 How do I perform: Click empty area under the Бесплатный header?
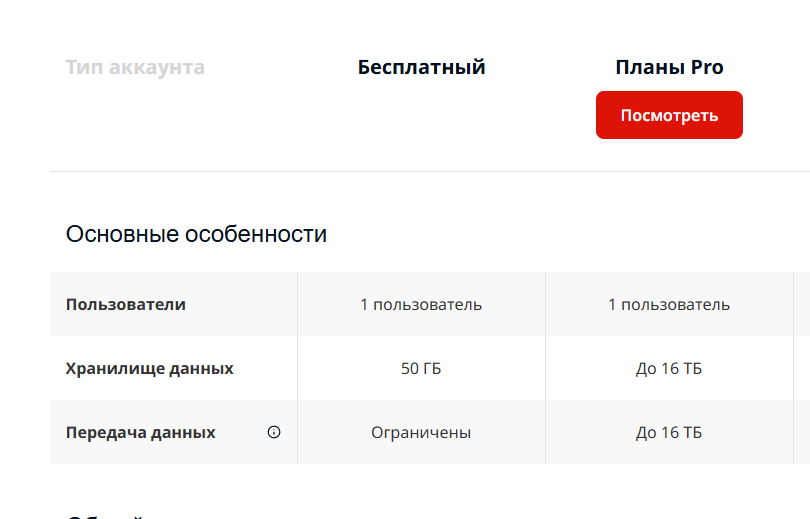point(421,120)
